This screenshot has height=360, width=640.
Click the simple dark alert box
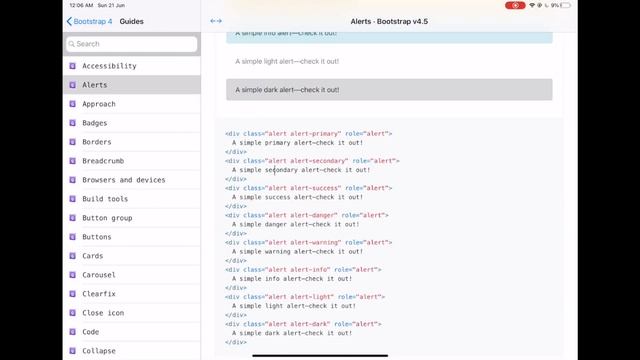coord(389,90)
